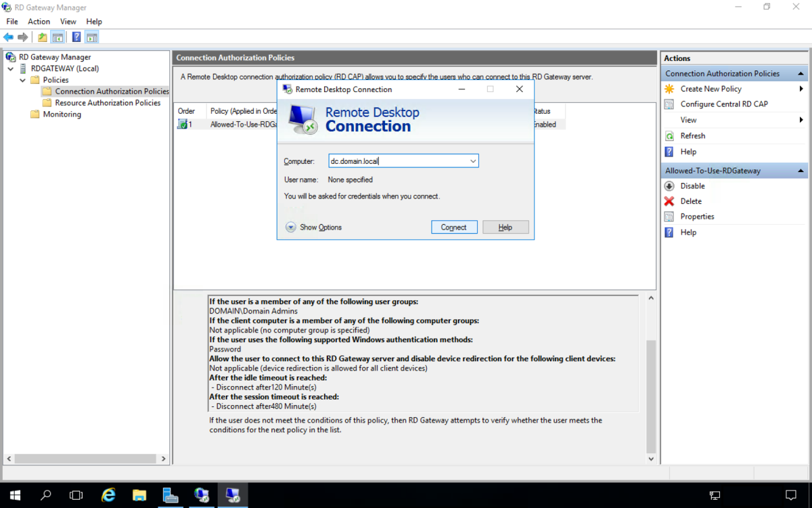Open the Computer name dropdown list
The width and height of the screenshot is (812, 508).
tap(473, 161)
